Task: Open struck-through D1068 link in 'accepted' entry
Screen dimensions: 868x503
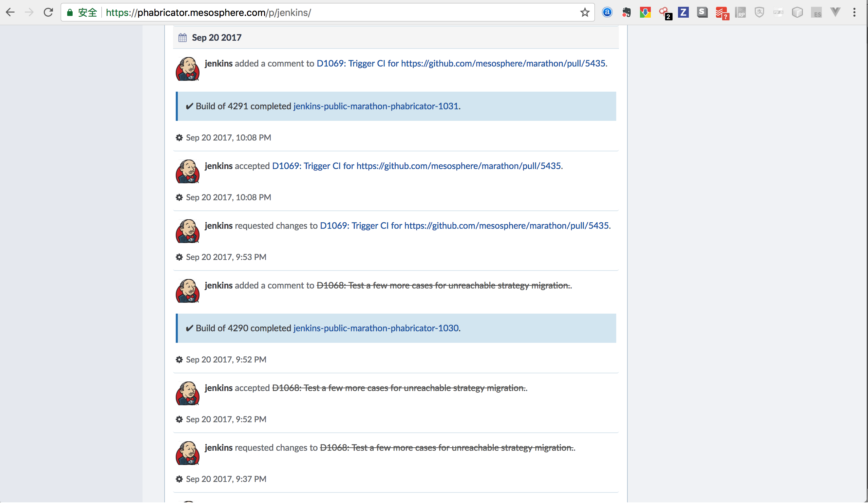Action: point(398,388)
